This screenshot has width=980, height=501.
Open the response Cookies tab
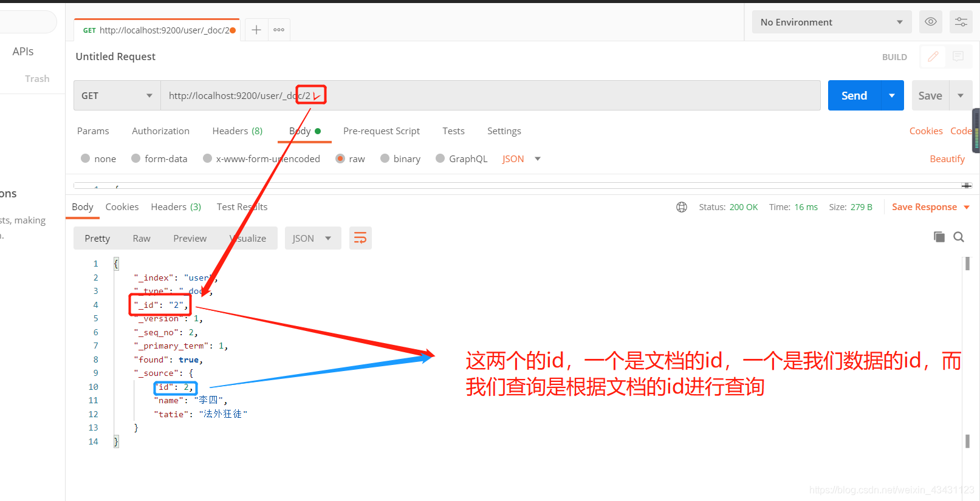pyautogui.click(x=122, y=206)
